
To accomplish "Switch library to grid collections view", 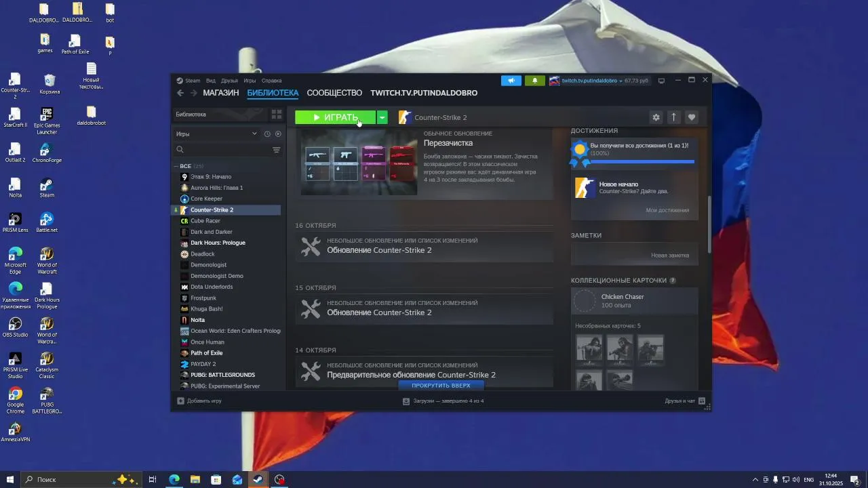I will (277, 115).
